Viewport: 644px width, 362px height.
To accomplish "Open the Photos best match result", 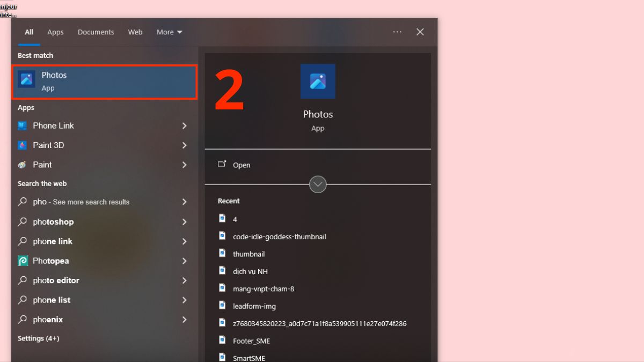I will (105, 82).
